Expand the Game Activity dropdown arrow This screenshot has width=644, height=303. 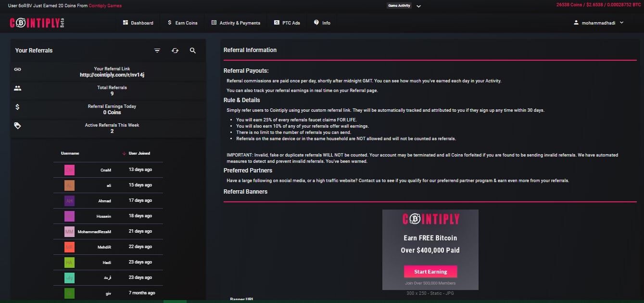[418, 6]
